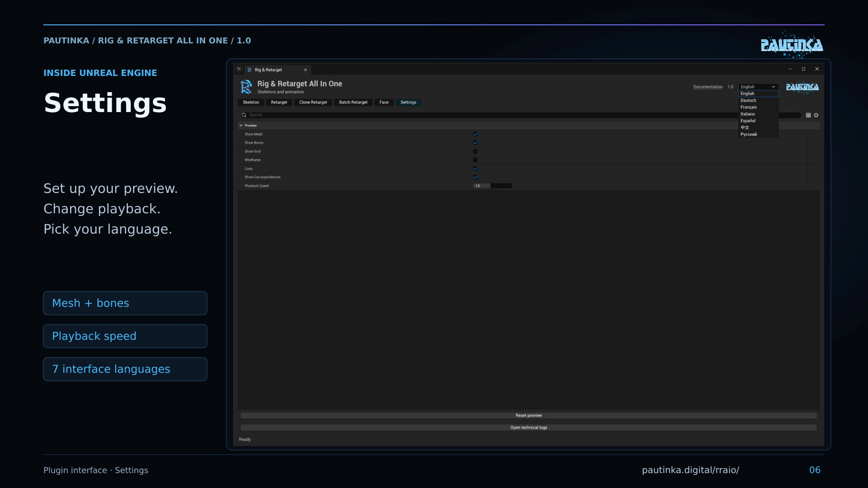Click the table view icon beside search
The height and width of the screenshot is (488, 868).
808,115
